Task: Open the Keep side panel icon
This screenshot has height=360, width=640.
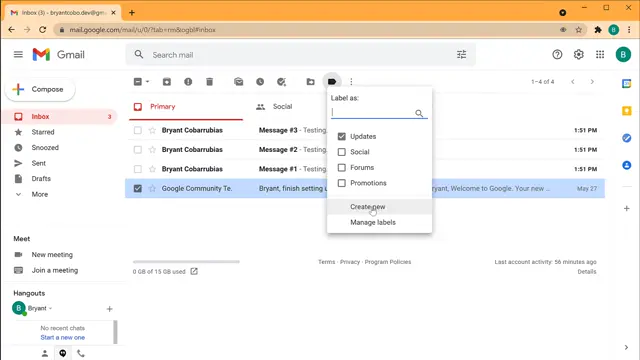Action: [x=627, y=111]
